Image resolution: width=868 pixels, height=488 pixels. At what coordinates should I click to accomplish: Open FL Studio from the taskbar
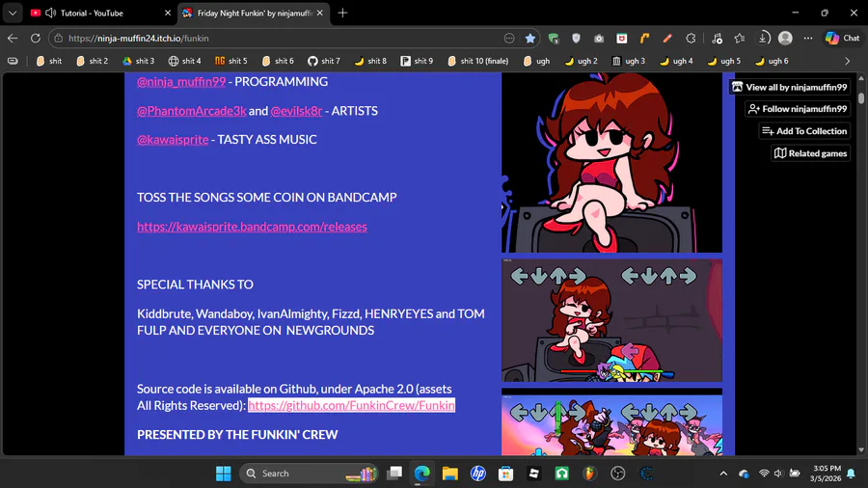(x=590, y=474)
